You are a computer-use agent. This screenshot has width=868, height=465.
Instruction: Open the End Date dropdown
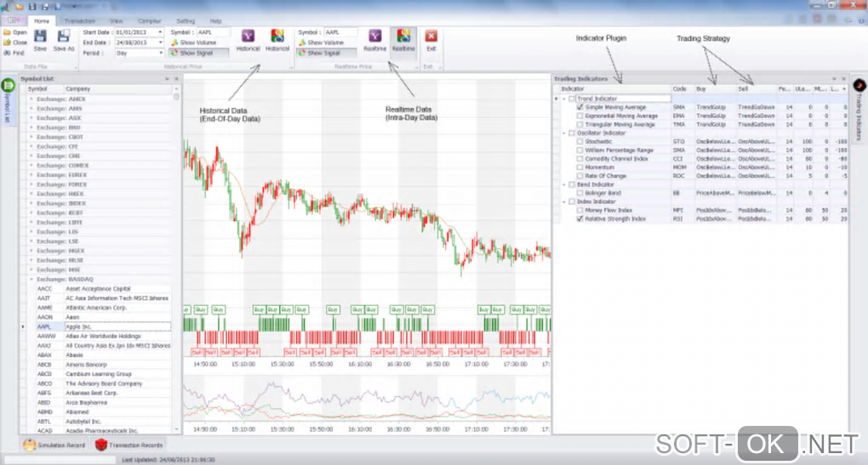(161, 43)
